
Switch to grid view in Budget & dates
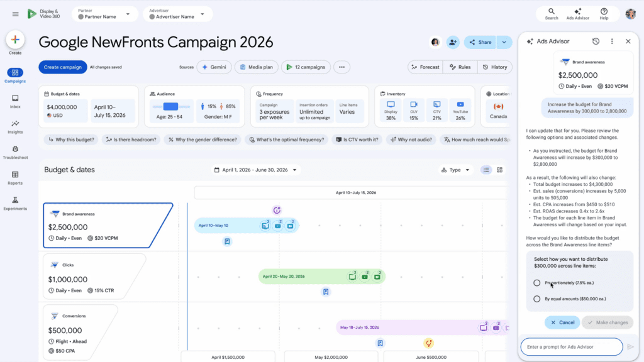point(500,169)
